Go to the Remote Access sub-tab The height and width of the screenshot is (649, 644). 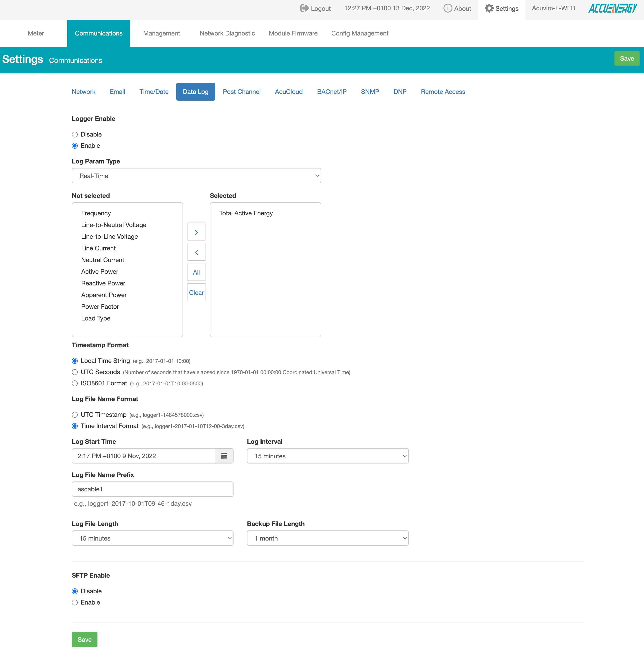(443, 92)
